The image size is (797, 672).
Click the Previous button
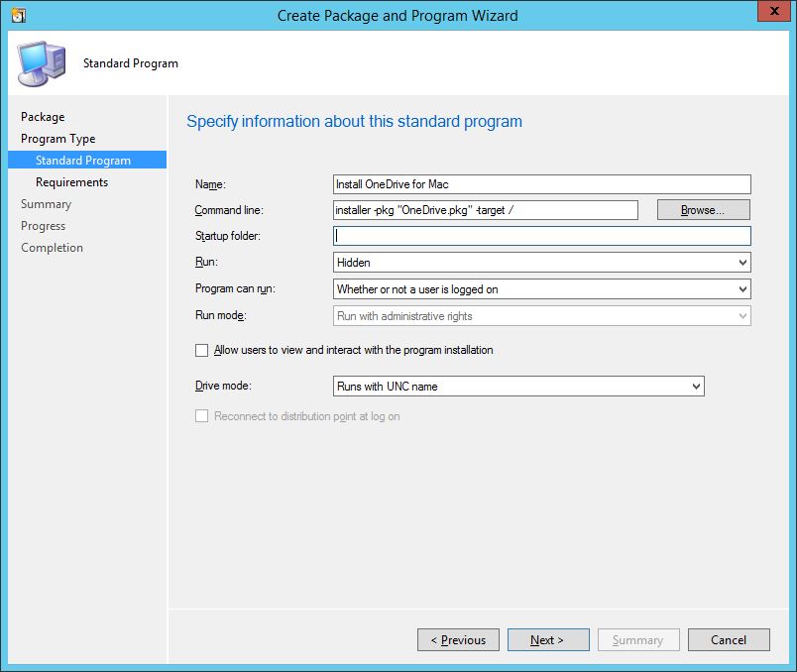coord(458,639)
